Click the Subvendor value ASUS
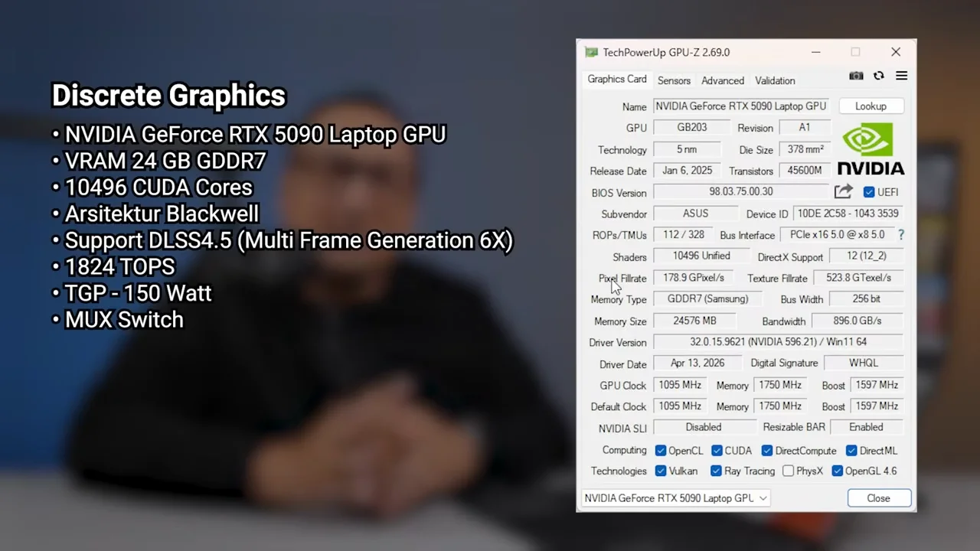Image resolution: width=980 pixels, height=551 pixels. [695, 214]
